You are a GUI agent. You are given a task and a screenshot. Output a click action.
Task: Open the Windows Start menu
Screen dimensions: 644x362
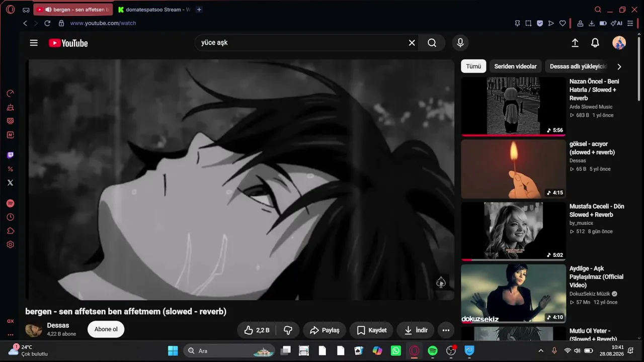(x=173, y=351)
